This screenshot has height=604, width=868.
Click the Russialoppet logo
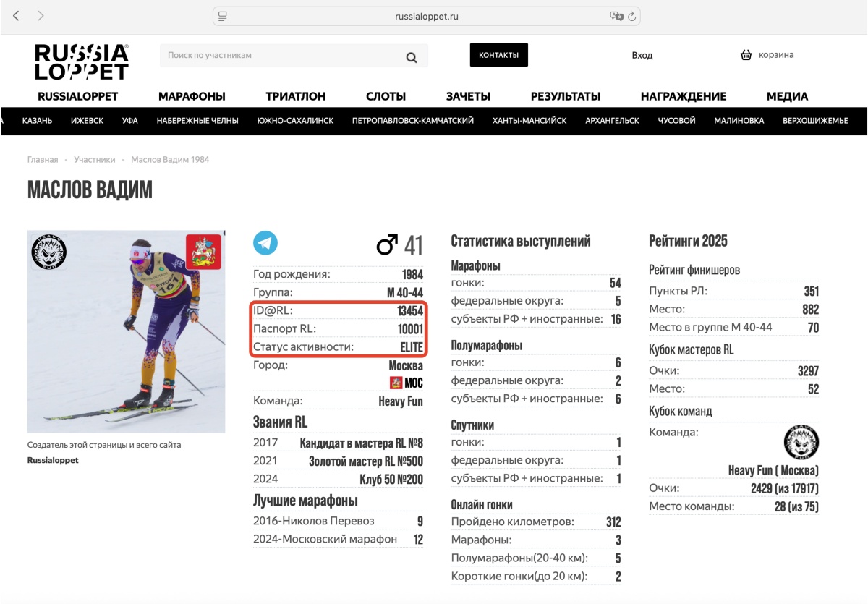(x=82, y=62)
